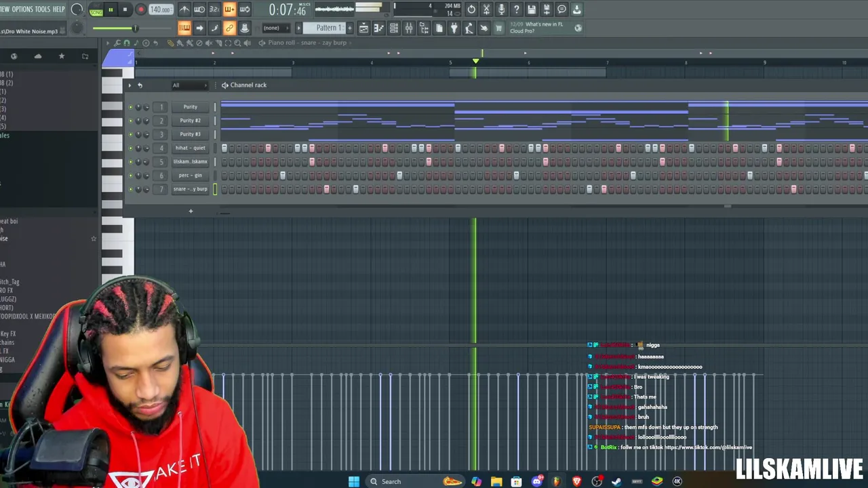Mute the Purity channel green LED
The width and height of the screenshot is (868, 488).
tap(131, 107)
